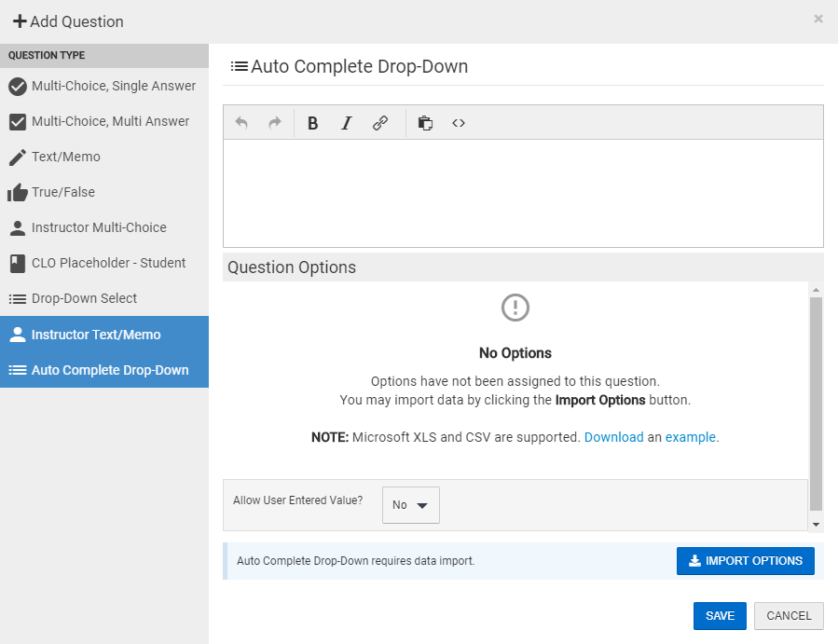838x644 pixels.
Task: Click the exclamation warning icon above No Options
Action: click(515, 308)
